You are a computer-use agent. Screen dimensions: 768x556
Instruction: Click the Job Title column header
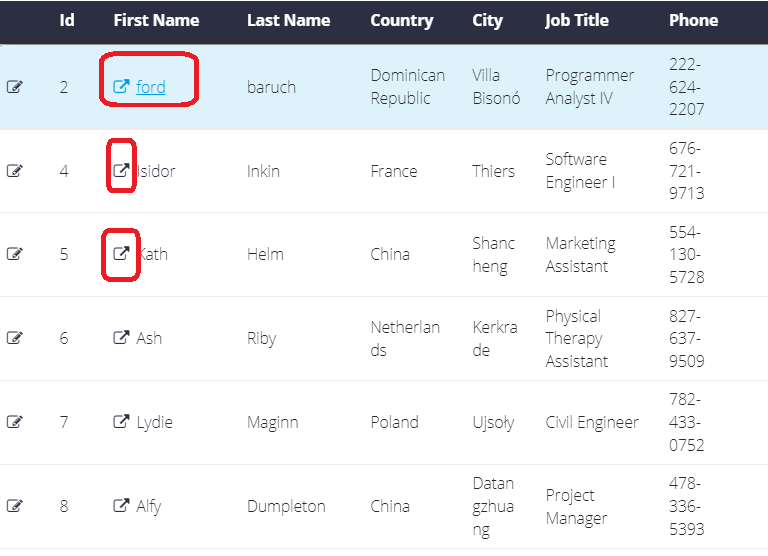(x=577, y=21)
